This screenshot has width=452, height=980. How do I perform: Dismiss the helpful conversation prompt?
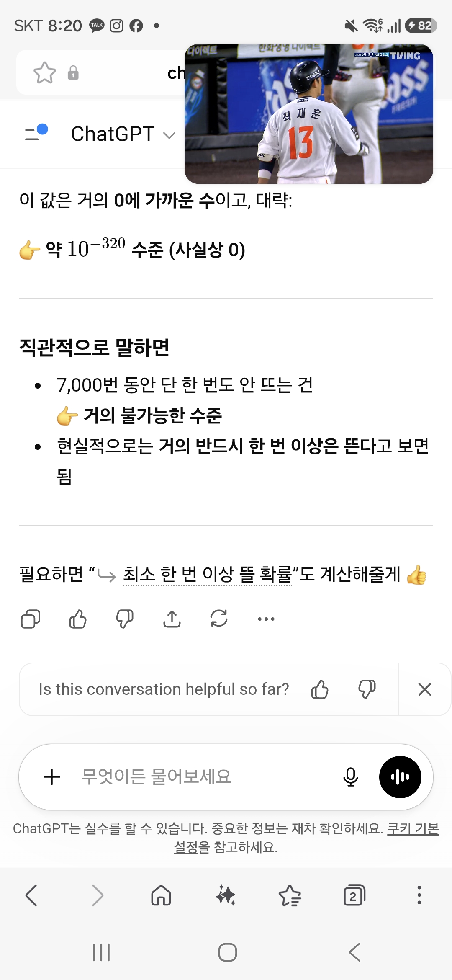coord(424,689)
